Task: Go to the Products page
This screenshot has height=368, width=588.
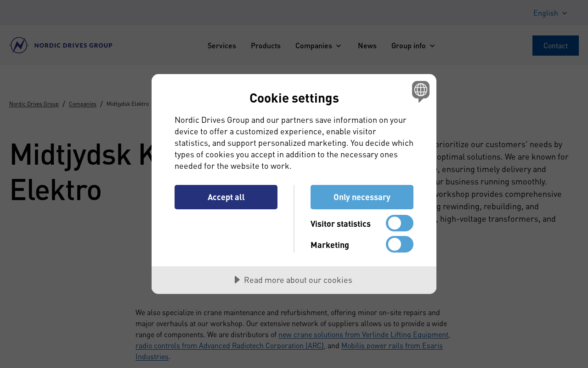Action: tap(266, 46)
